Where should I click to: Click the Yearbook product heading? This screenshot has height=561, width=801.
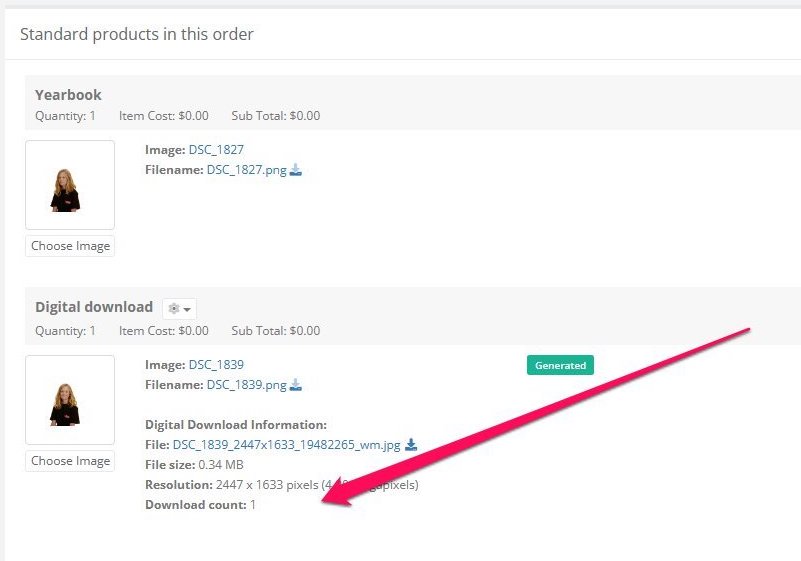[x=68, y=95]
